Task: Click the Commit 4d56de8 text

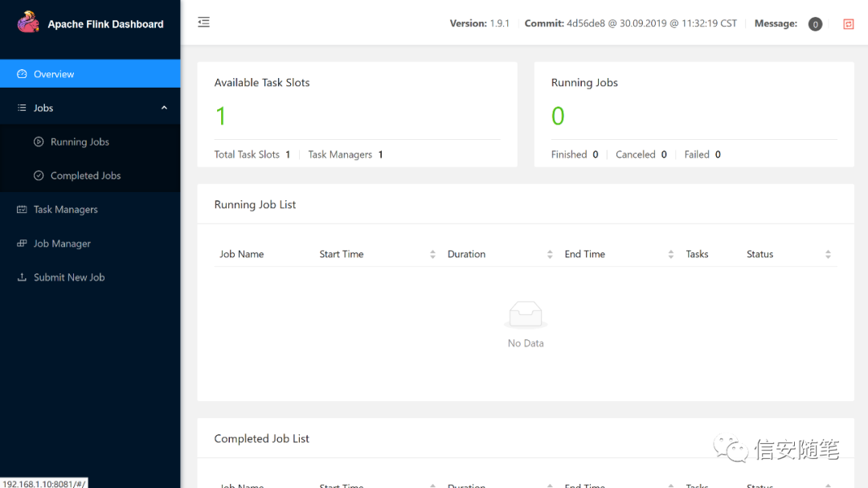Action: pos(631,23)
